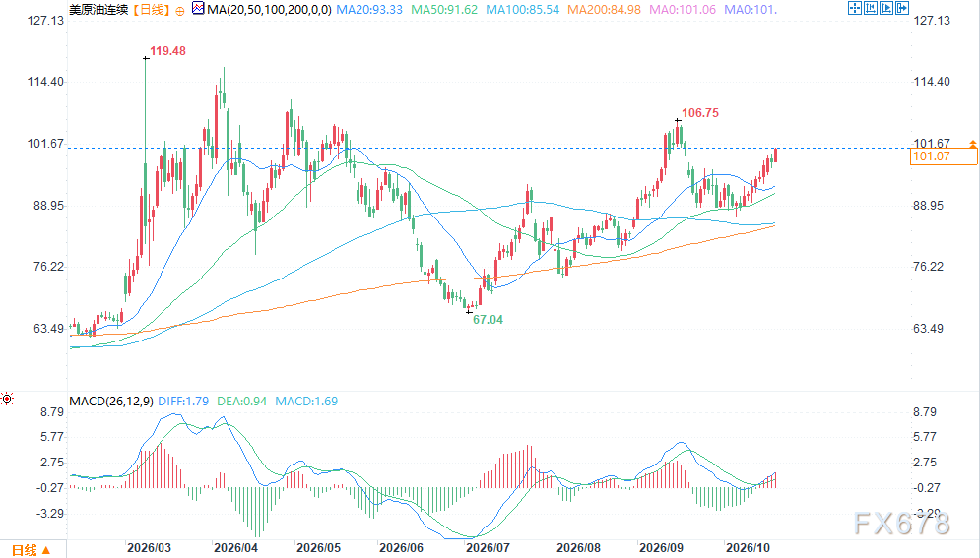The width and height of the screenshot is (980, 558).
Task: Click the 2026/06 date axis label
Action: (x=401, y=548)
